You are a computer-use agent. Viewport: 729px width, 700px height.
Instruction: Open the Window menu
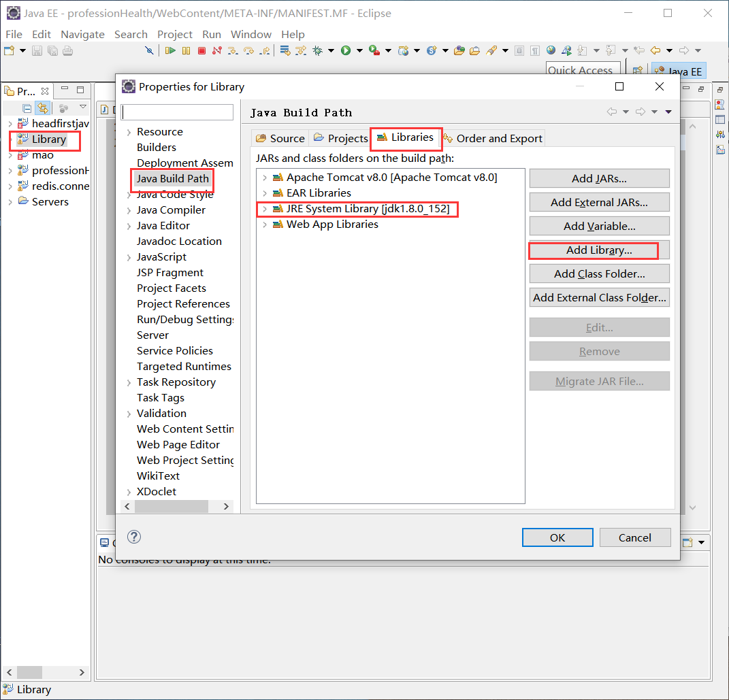250,35
